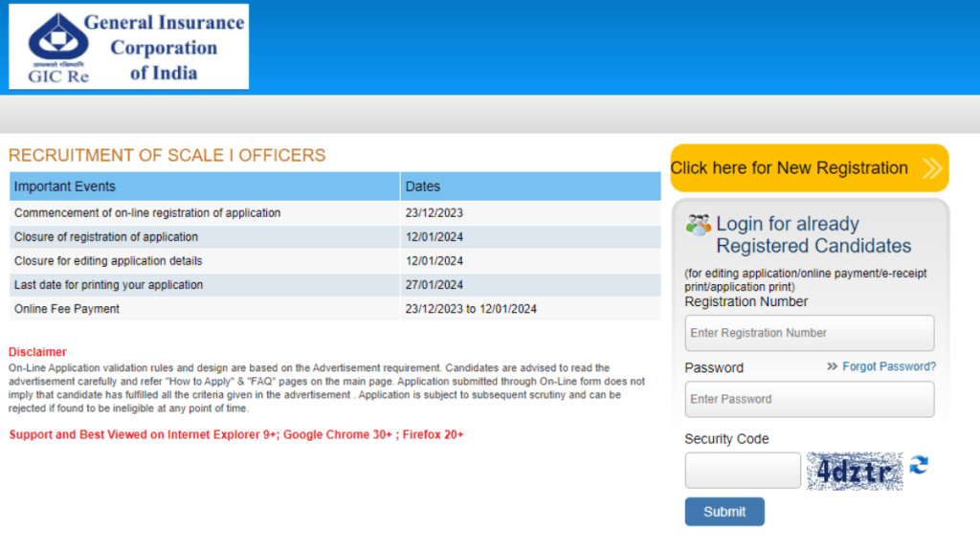Screen dimensions: 980x551
Task: Click the captcha security code image
Action: pyautogui.click(x=855, y=471)
